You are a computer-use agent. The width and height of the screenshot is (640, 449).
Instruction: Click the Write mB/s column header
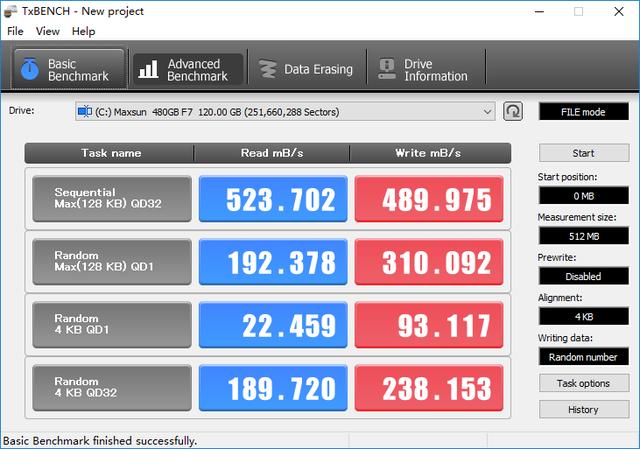tap(430, 153)
